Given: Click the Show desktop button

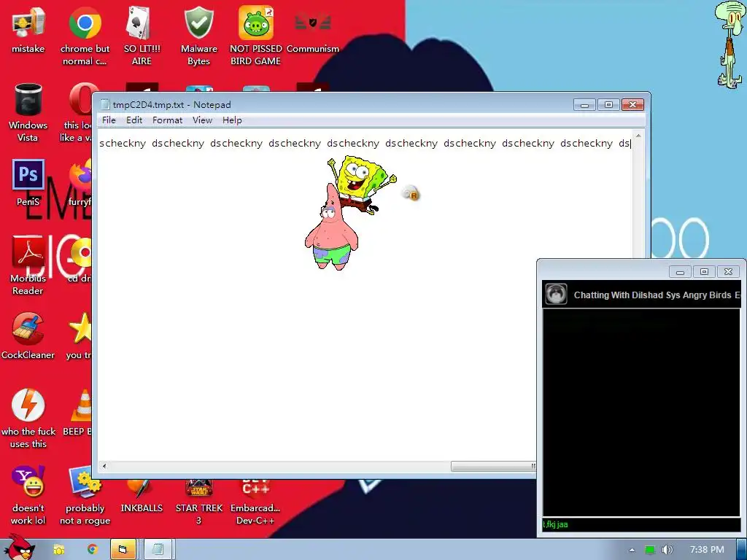Looking at the screenshot, I should (741, 550).
